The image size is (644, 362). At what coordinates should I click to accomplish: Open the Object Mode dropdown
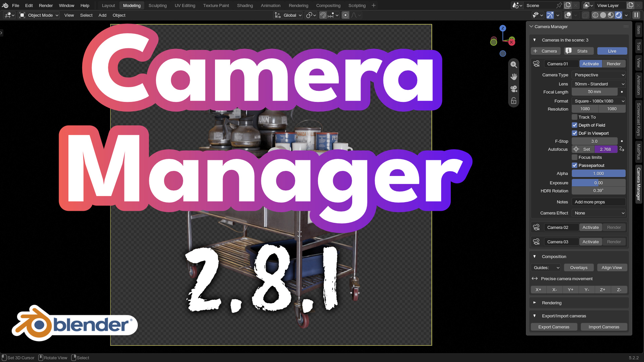(39, 15)
